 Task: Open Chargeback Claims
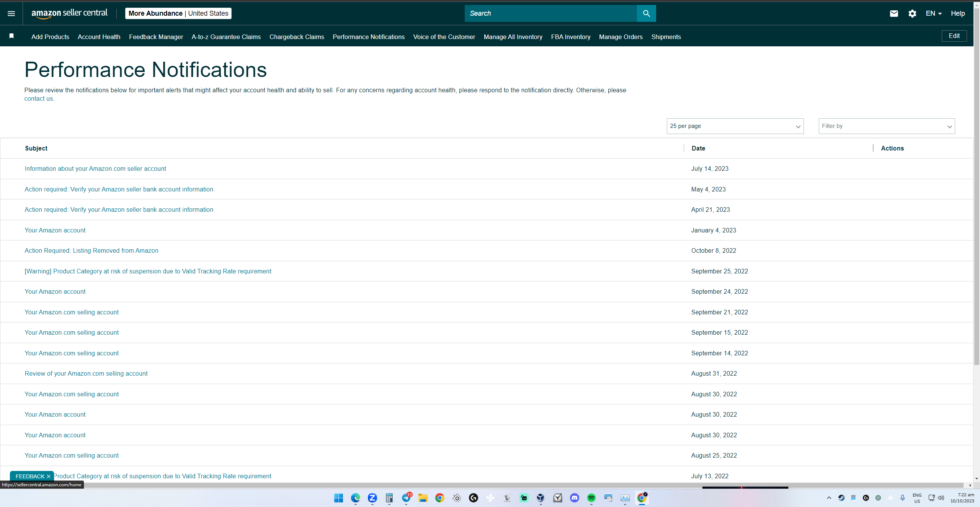coord(297,37)
